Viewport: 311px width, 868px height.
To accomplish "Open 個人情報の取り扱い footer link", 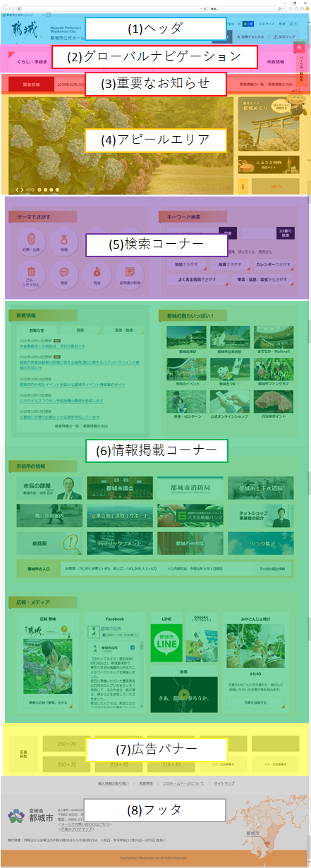I will pos(113,783).
